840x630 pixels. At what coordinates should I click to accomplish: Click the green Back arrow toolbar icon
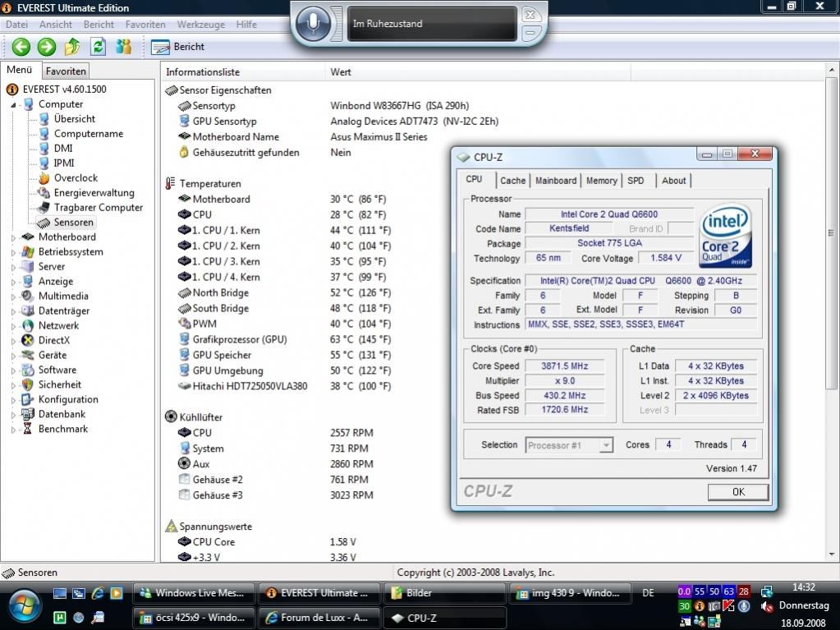(x=21, y=47)
